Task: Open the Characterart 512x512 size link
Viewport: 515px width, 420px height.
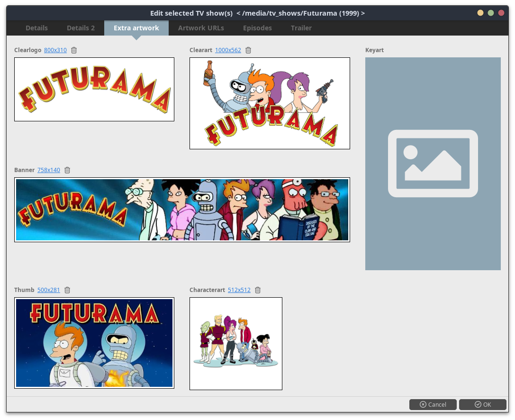Action: (x=239, y=290)
